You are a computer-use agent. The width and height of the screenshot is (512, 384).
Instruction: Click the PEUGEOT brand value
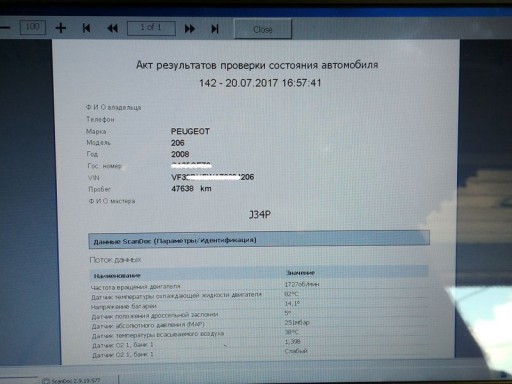pyautogui.click(x=190, y=131)
